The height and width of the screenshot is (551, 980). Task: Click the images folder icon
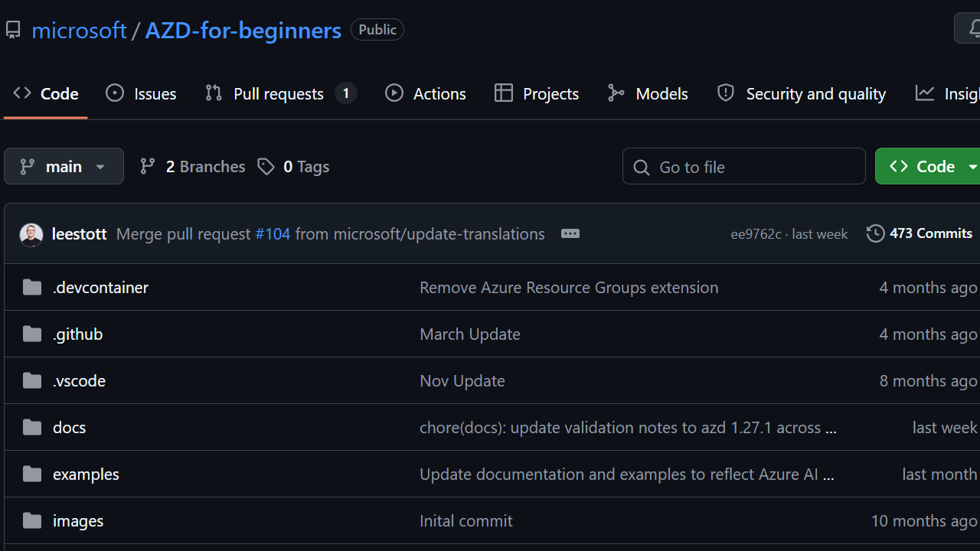(32, 520)
